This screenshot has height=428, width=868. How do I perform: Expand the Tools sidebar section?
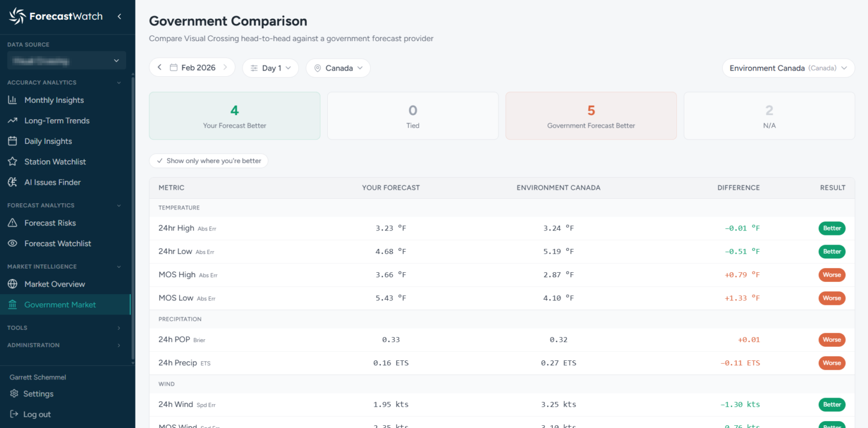pos(65,327)
